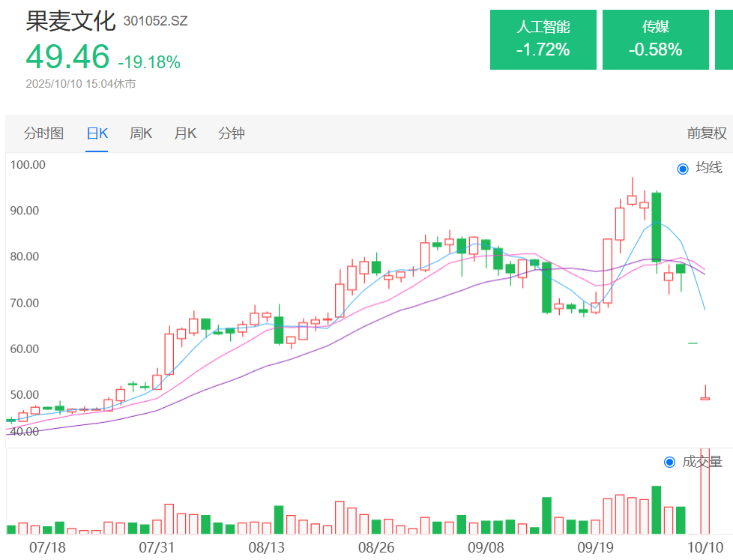Show the 月K monthly chart

pyautogui.click(x=185, y=133)
